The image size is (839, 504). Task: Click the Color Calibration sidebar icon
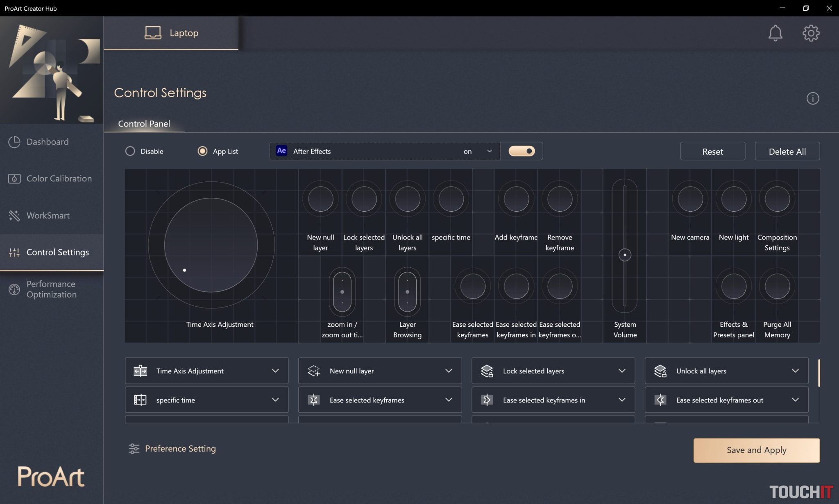pos(14,179)
